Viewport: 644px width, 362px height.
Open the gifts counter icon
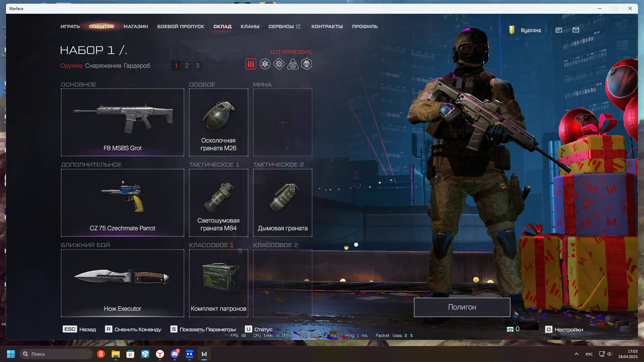(510, 329)
